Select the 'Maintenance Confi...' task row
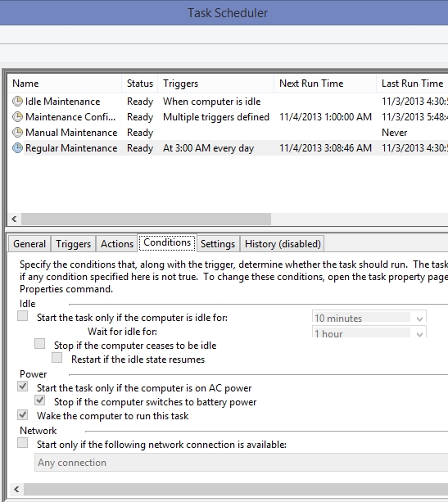This screenshot has height=502, width=448. tap(228, 117)
